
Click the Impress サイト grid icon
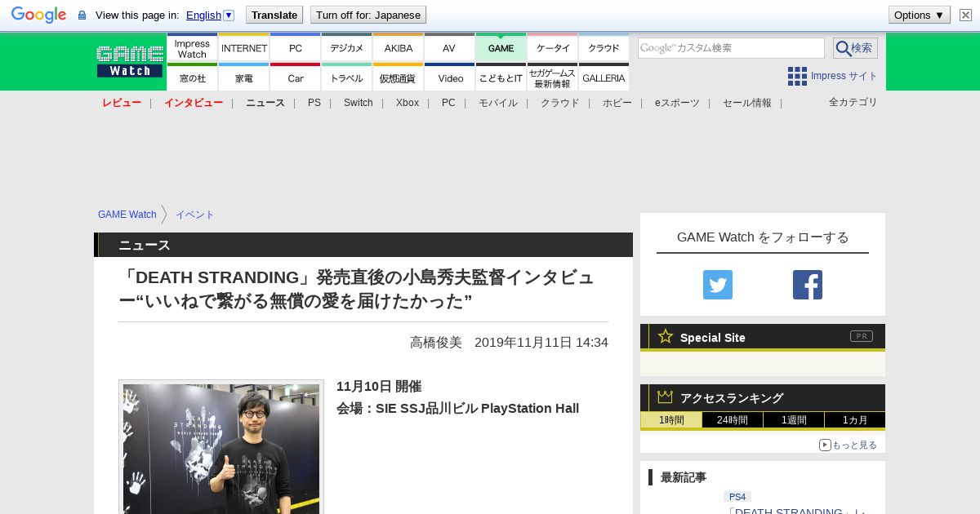(797, 76)
